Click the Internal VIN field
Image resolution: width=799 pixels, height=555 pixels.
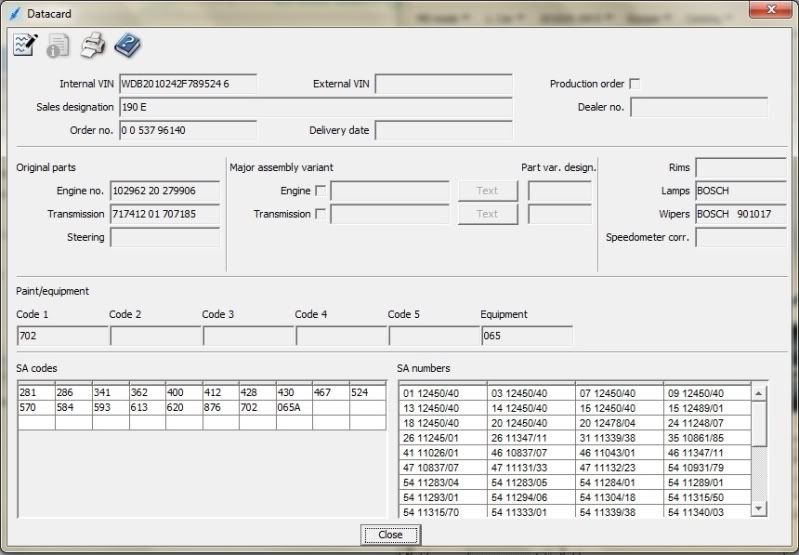188,84
